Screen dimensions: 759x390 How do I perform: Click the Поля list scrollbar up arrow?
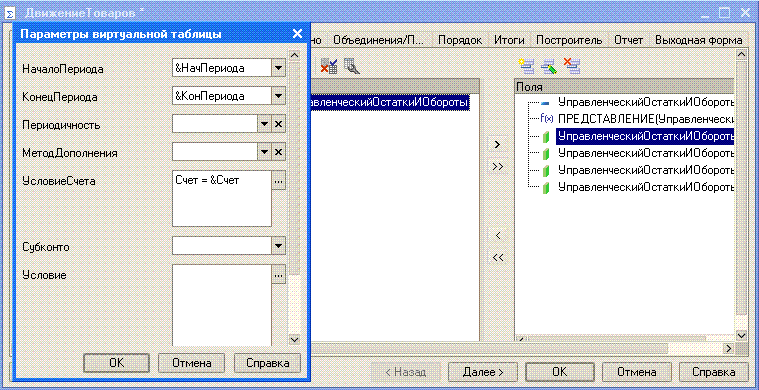[x=741, y=56]
